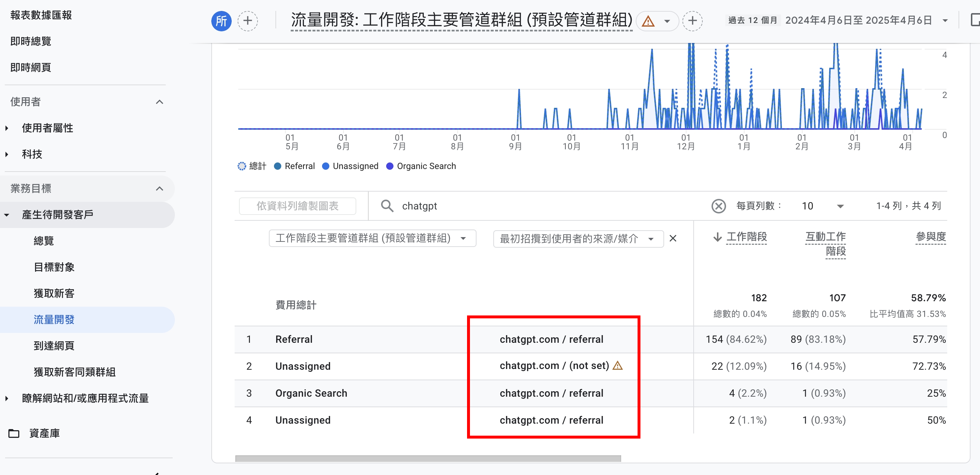Remove secondary dimension with X

(673, 239)
